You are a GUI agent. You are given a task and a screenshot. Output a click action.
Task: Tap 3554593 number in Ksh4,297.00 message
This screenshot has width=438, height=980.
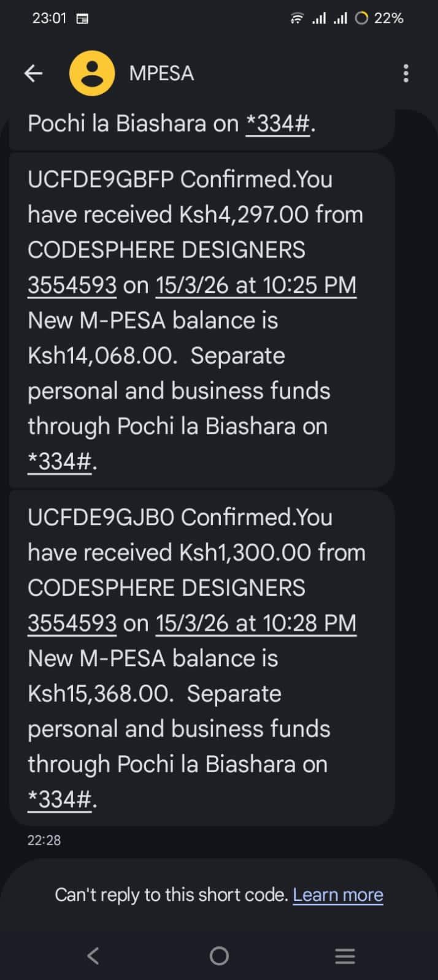click(72, 285)
